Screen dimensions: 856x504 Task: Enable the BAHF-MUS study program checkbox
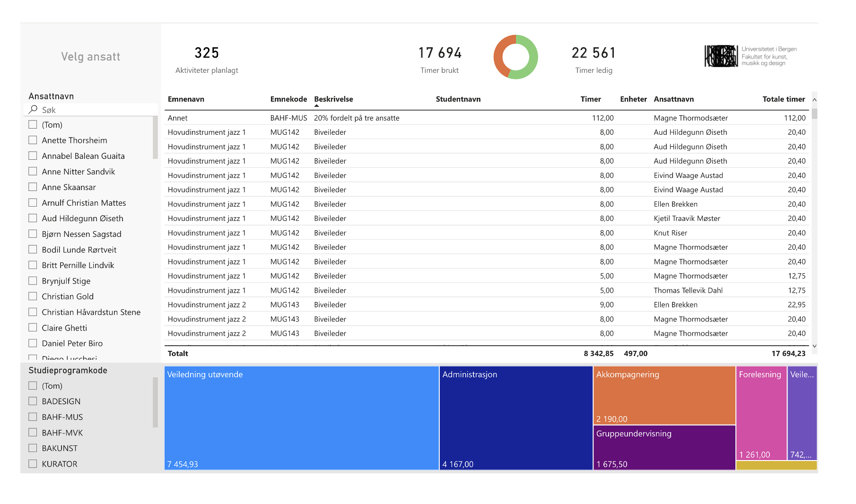(33, 417)
